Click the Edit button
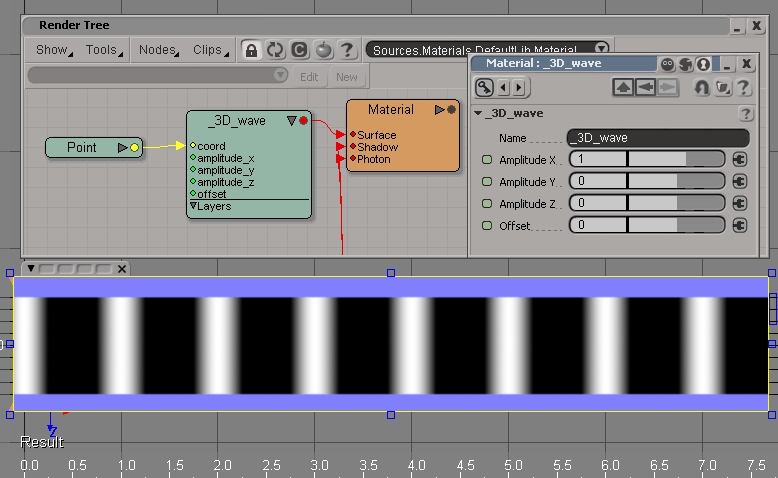The width and height of the screenshot is (778, 478). coord(309,77)
